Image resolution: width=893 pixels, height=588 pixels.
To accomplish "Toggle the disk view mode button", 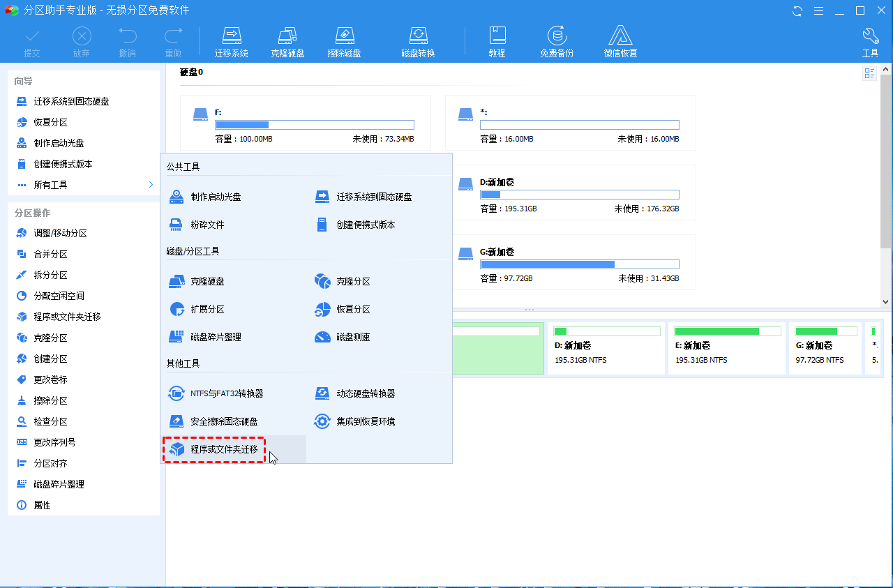I will (x=869, y=73).
